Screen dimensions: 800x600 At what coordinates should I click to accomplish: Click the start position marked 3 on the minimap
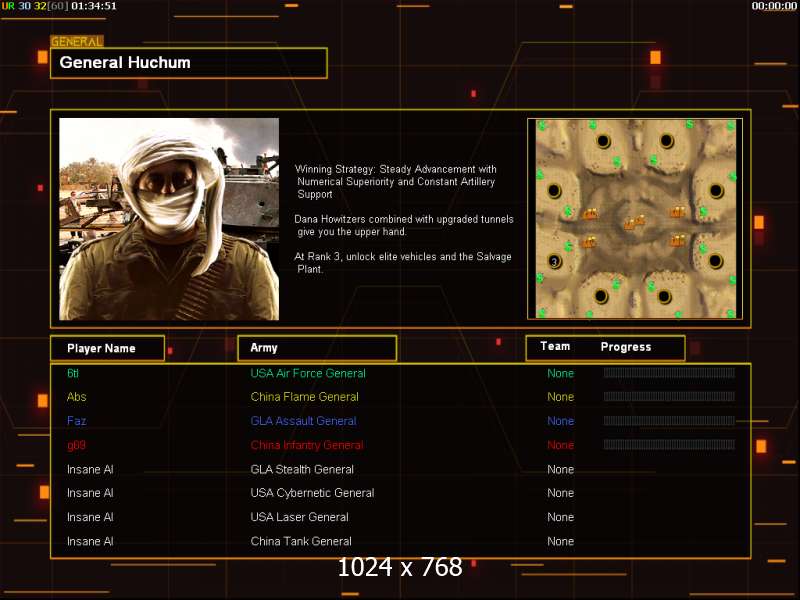pyautogui.click(x=554, y=261)
